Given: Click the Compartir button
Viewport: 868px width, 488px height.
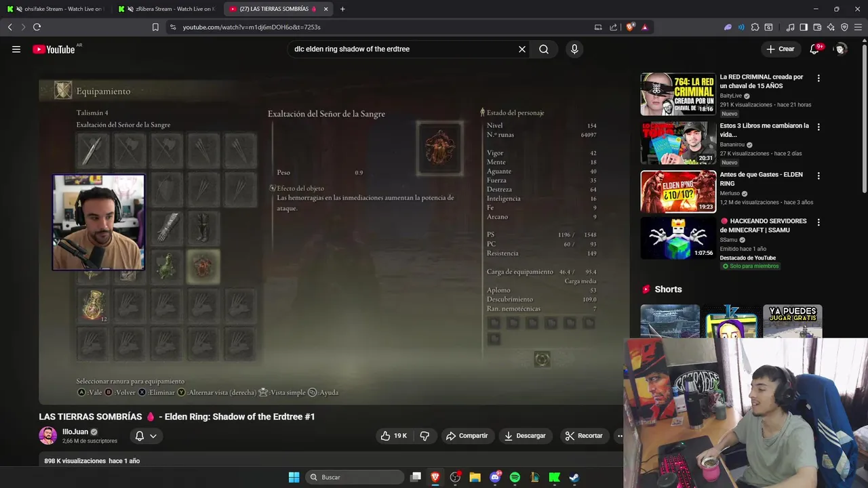Looking at the screenshot, I should pyautogui.click(x=467, y=436).
